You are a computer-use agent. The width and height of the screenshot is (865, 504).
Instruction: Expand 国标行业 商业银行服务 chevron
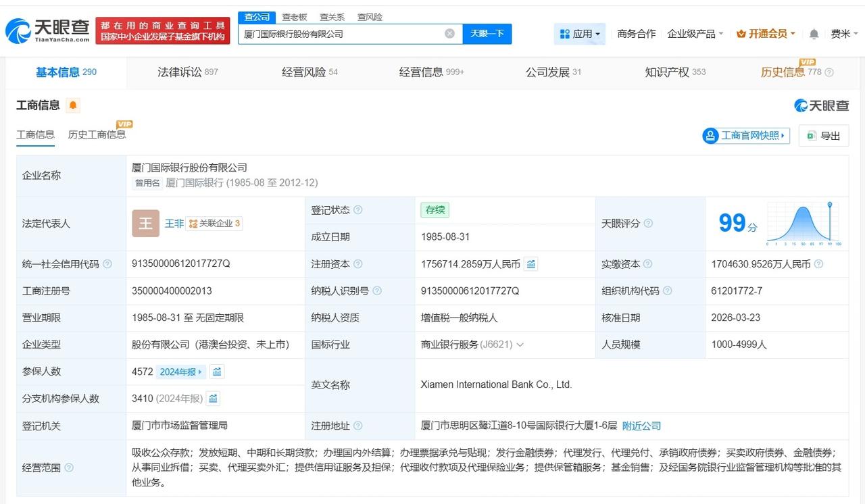click(520, 345)
